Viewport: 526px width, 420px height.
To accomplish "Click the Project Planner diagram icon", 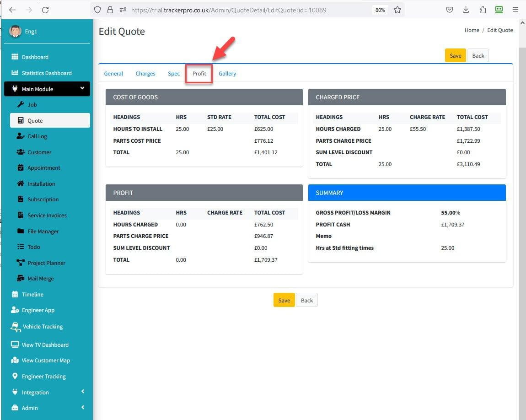I will click(21, 263).
